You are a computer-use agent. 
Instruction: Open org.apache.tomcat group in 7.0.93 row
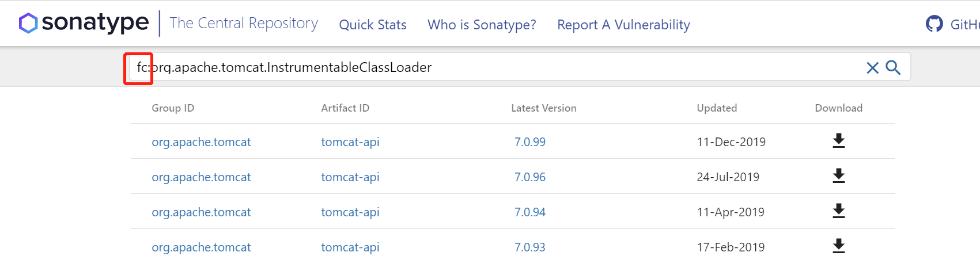(201, 247)
